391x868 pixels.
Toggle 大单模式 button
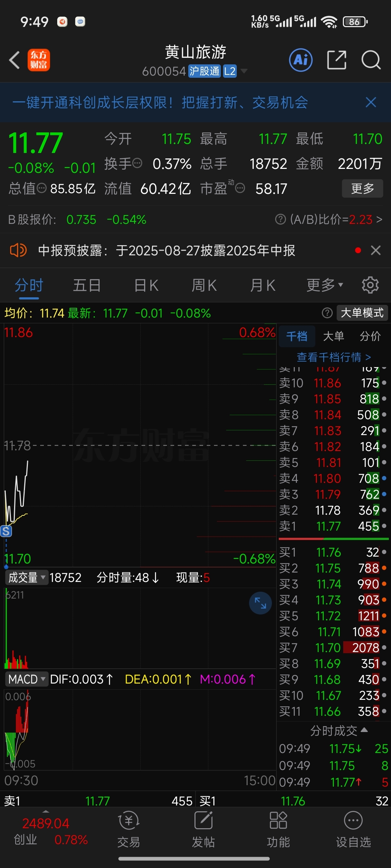coord(362,313)
